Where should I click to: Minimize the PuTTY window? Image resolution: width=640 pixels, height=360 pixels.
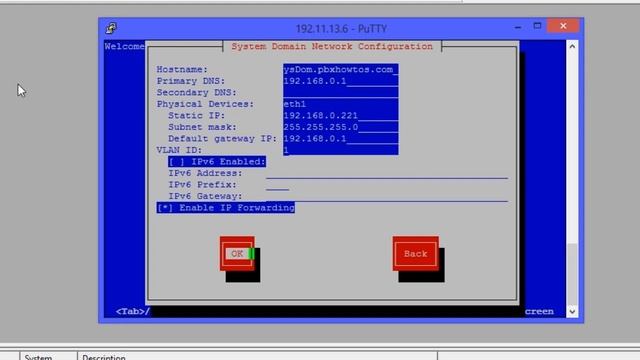click(x=518, y=27)
